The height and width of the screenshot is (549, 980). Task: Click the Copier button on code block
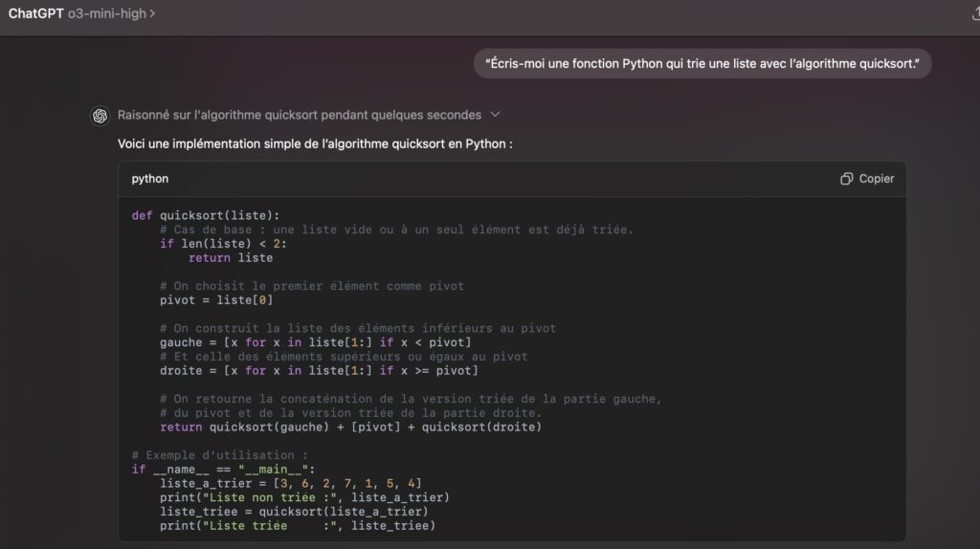(x=867, y=179)
